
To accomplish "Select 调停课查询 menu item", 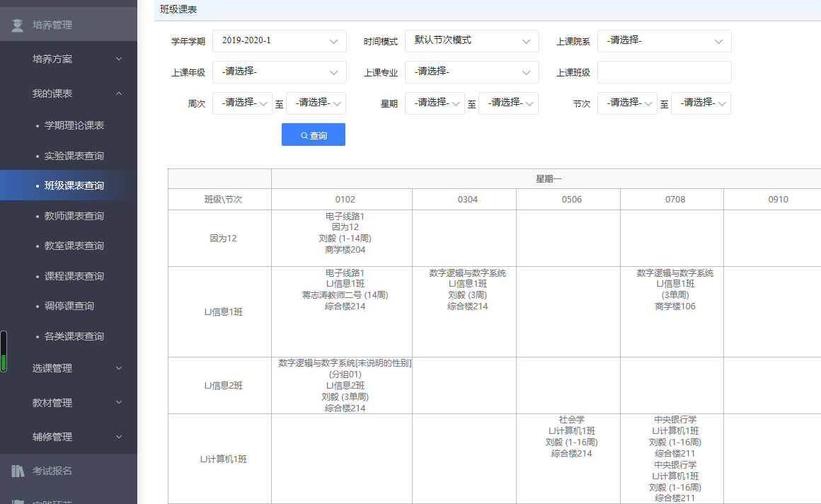I will pyautogui.click(x=69, y=306).
